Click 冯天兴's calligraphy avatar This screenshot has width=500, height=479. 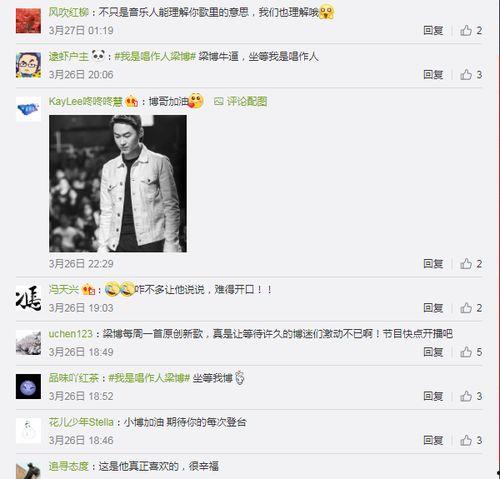pyautogui.click(x=28, y=298)
